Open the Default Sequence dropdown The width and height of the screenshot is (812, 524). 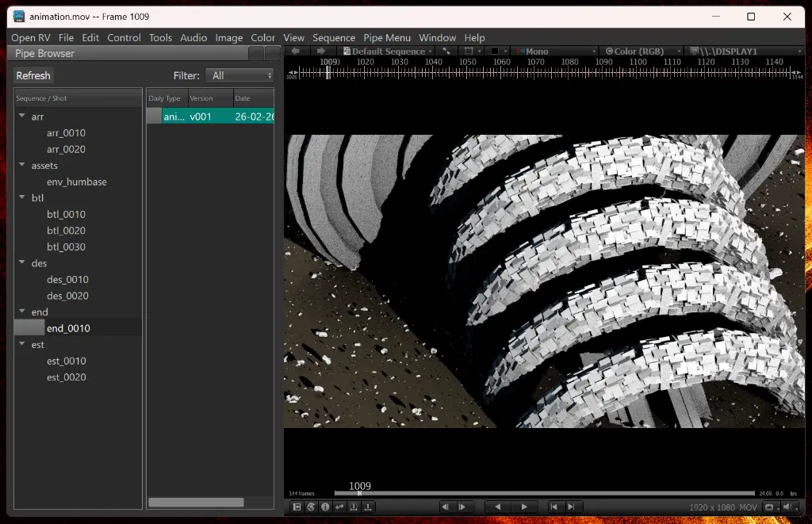pyautogui.click(x=387, y=52)
